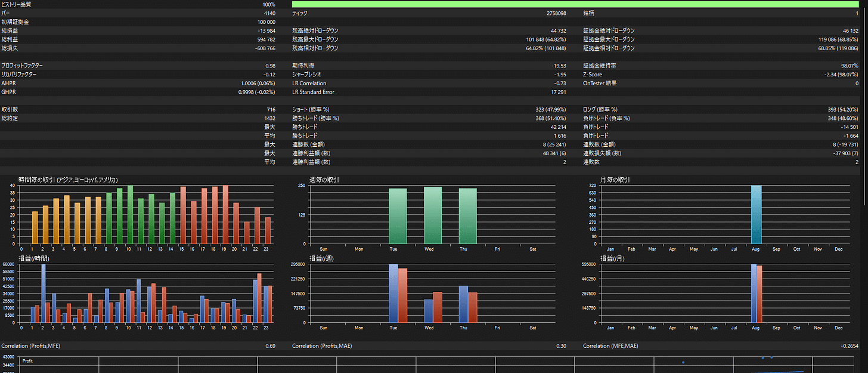Click the gross loss value '-608 766'

tap(265, 48)
